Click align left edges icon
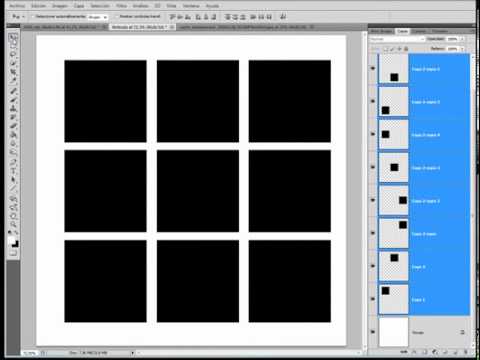This screenshot has height=360, width=480. tap(198, 16)
